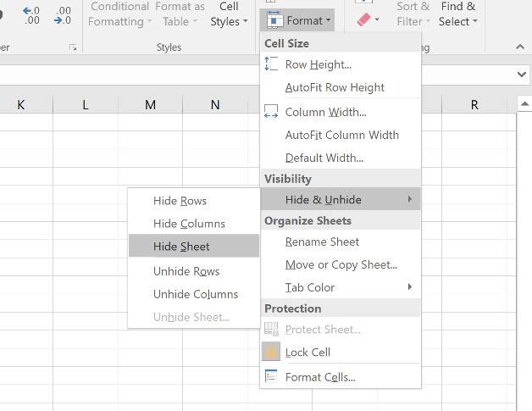Click the vertical scrollbar up arrow

click(524, 104)
